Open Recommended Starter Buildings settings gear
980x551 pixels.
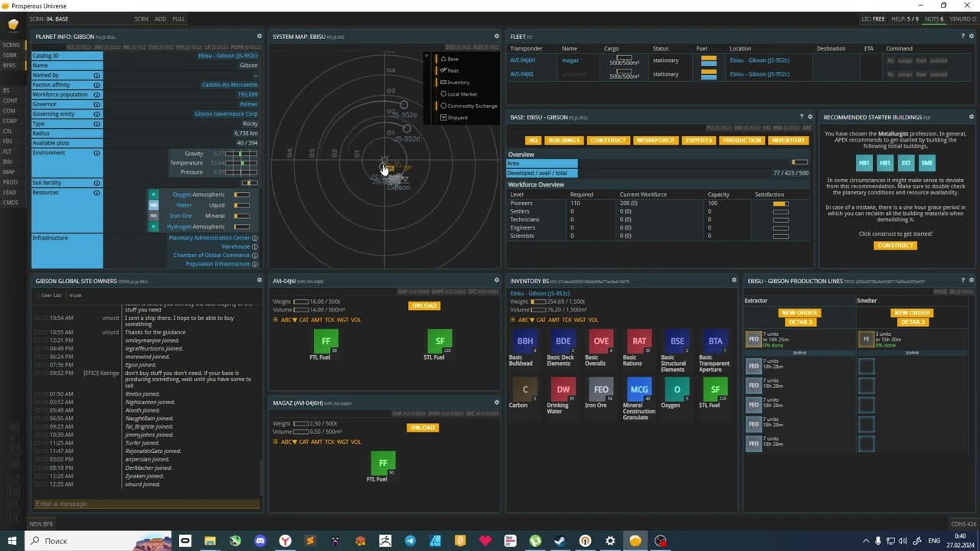[971, 117]
